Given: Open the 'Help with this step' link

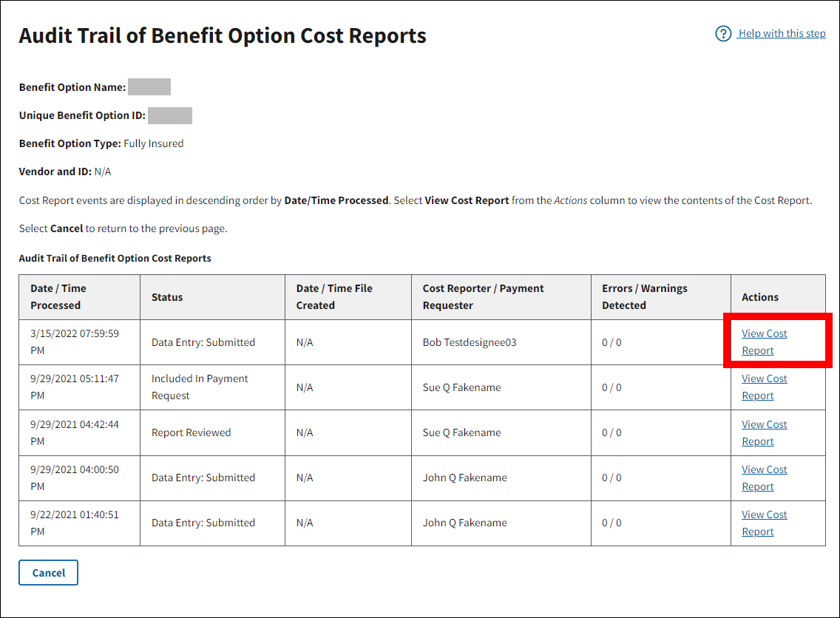Looking at the screenshot, I should click(x=782, y=33).
